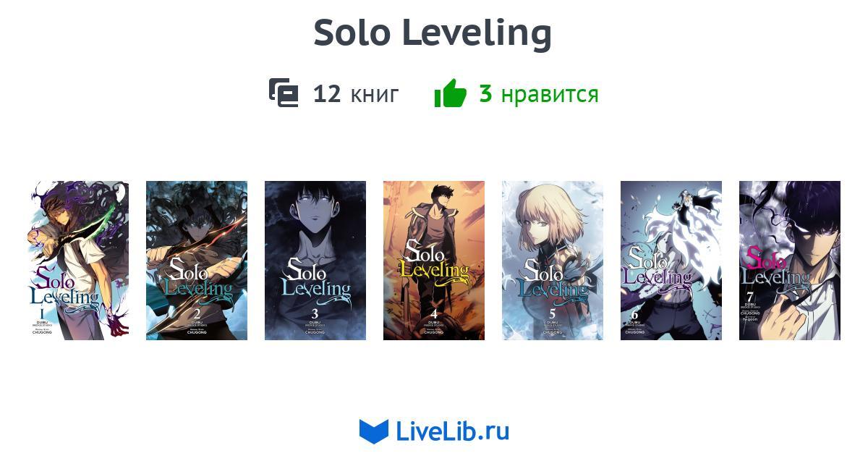
Task: Click the word нравится
Action: pyautogui.click(x=550, y=96)
